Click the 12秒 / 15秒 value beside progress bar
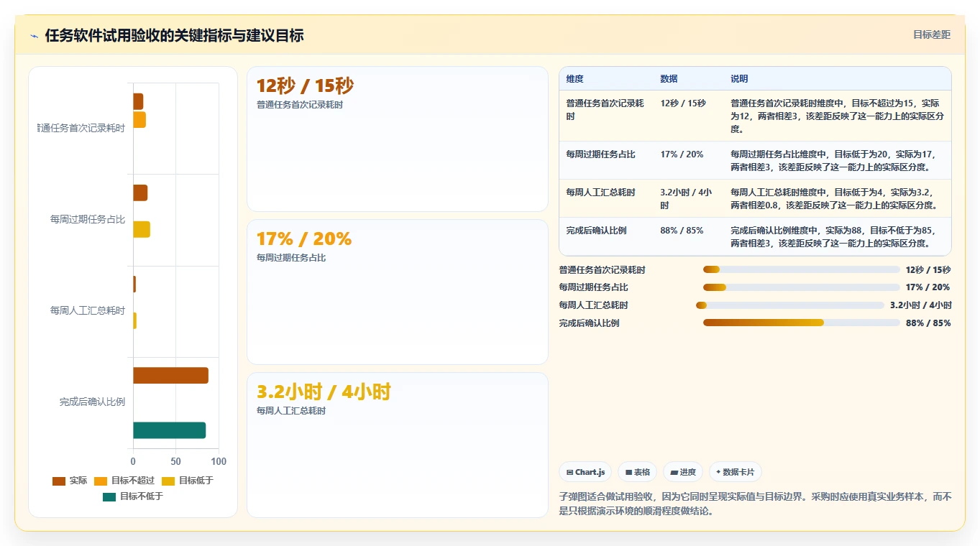980x546 pixels. 928,269
